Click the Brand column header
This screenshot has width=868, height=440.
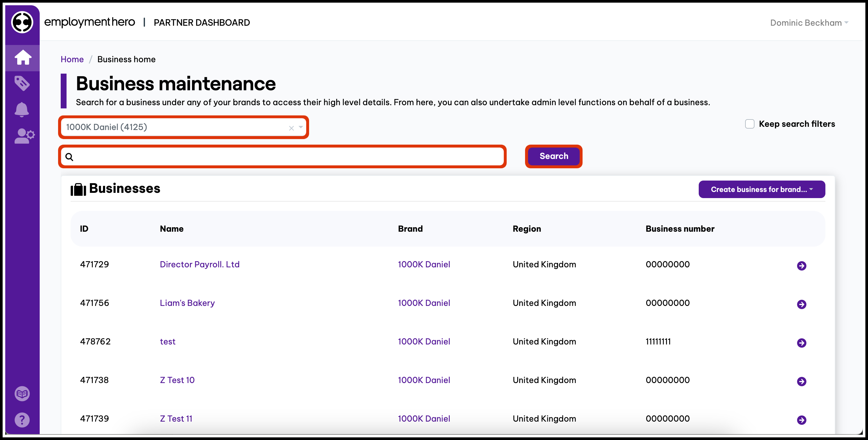coord(410,229)
